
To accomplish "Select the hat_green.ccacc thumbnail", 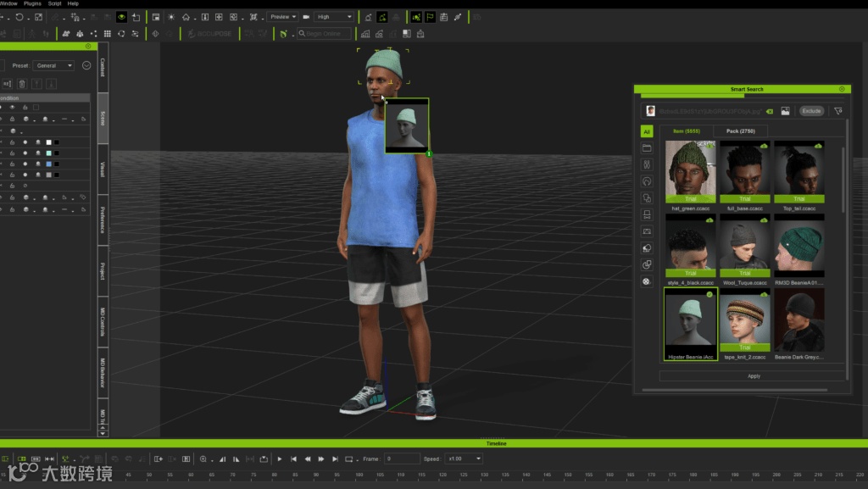I will pyautogui.click(x=690, y=172).
